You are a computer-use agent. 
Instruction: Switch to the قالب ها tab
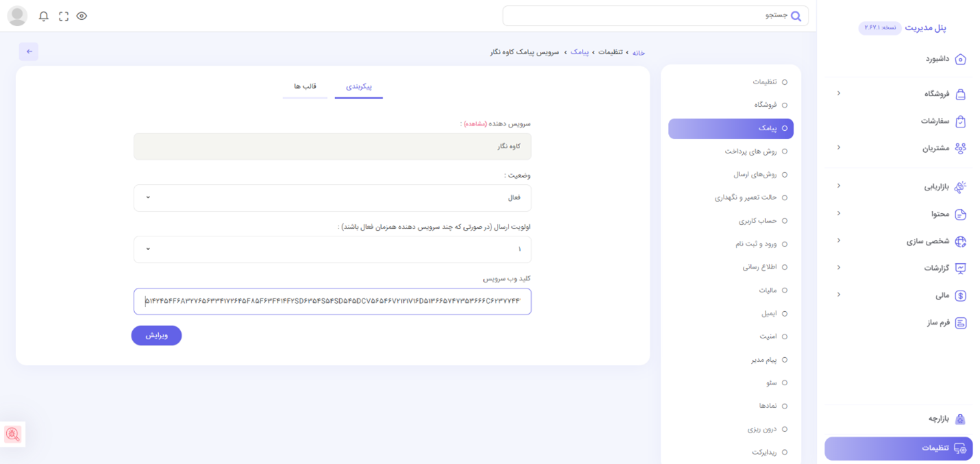[x=305, y=86]
